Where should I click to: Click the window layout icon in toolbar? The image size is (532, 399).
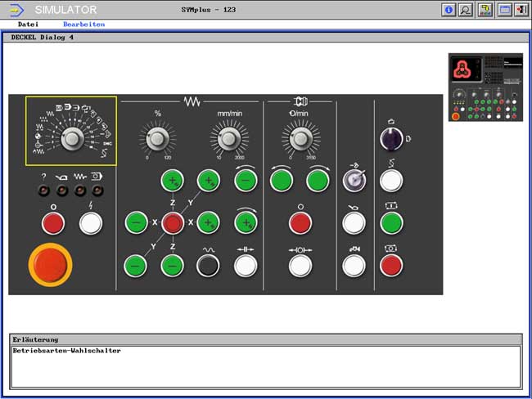[504, 10]
